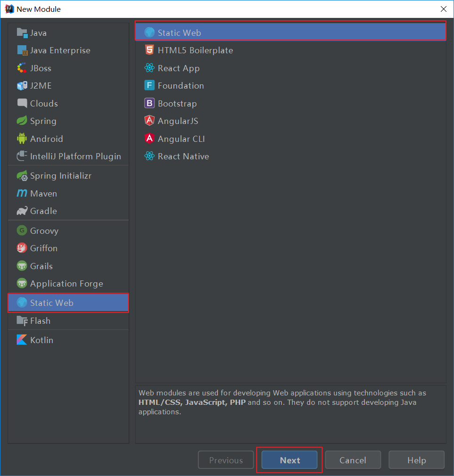Choose the React App label
The image size is (454, 476).
(178, 68)
